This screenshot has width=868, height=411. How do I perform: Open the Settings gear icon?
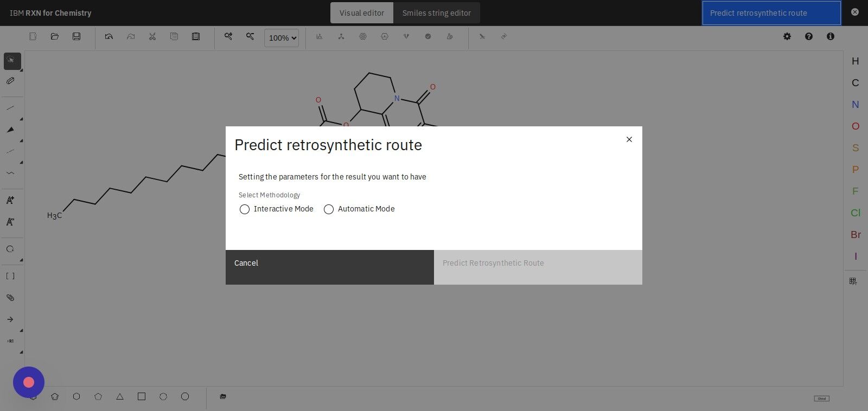[x=787, y=36]
